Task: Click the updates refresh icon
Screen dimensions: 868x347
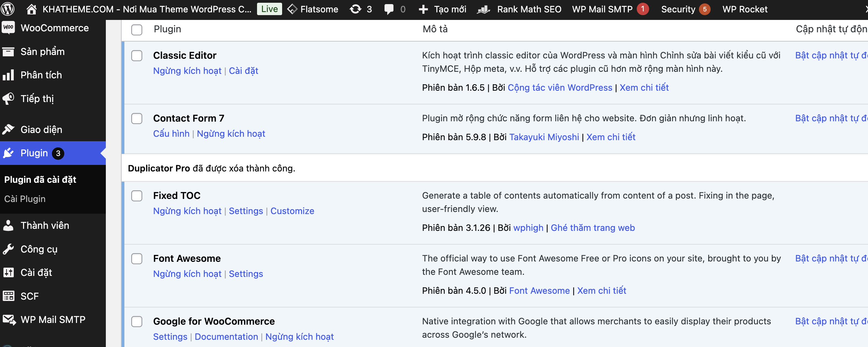Action: point(356,9)
